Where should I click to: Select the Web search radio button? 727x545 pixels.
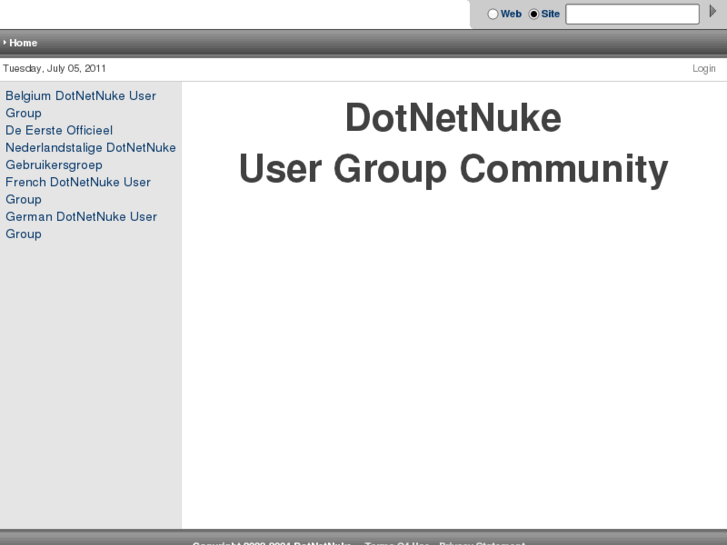[493, 14]
